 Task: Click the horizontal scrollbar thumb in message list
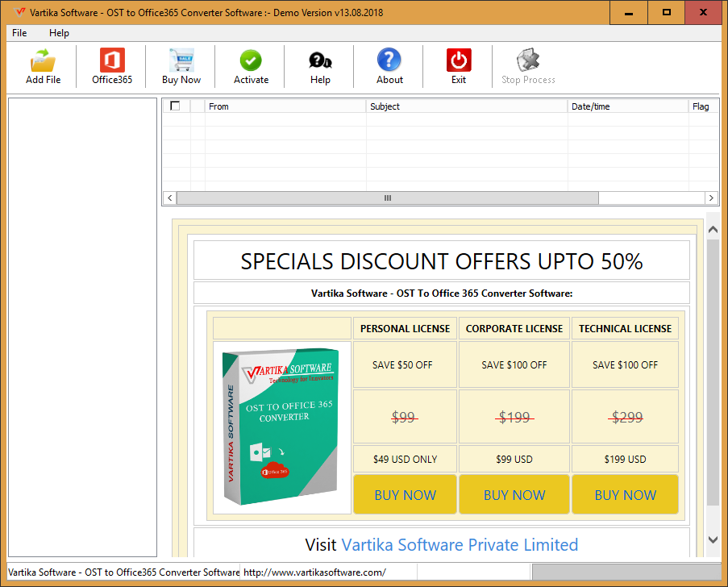coord(388,198)
